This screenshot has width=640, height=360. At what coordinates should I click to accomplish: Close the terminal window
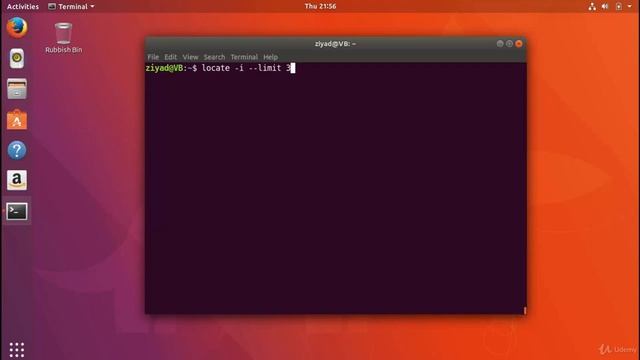519,44
